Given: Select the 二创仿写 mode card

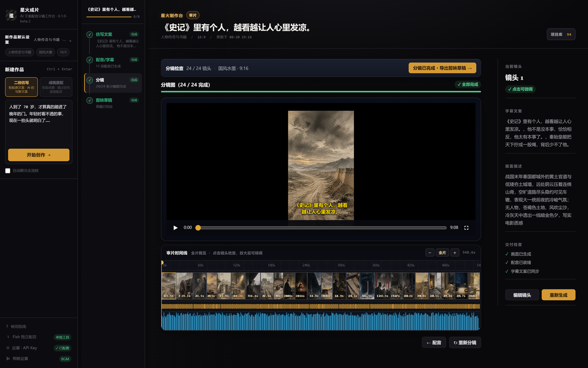Looking at the screenshot, I should [x=22, y=87].
